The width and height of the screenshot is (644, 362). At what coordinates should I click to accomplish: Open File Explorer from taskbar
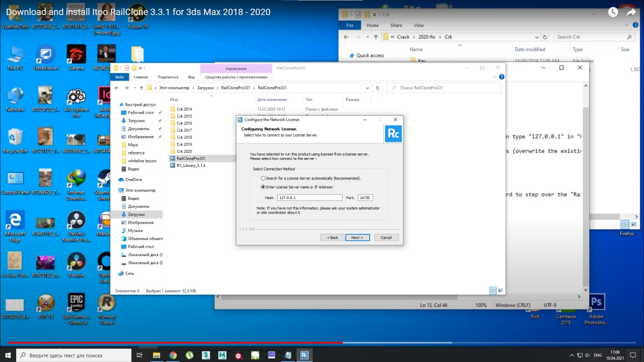tap(156, 355)
